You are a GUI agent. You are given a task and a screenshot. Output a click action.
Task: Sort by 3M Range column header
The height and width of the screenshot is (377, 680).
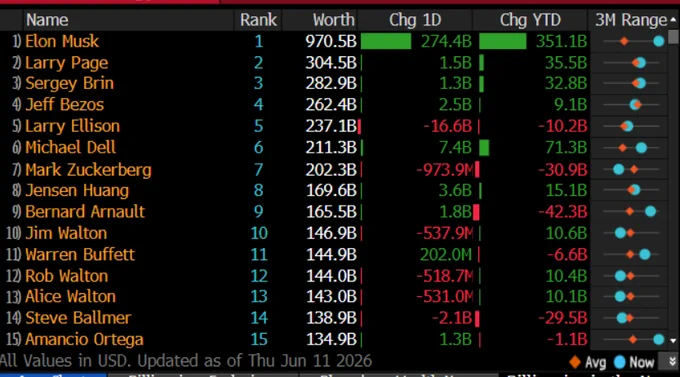coord(631,20)
